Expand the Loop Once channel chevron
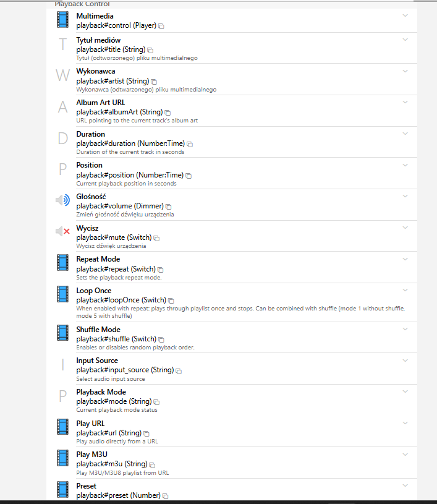Viewport: 437px width, 504px height. tap(405, 290)
